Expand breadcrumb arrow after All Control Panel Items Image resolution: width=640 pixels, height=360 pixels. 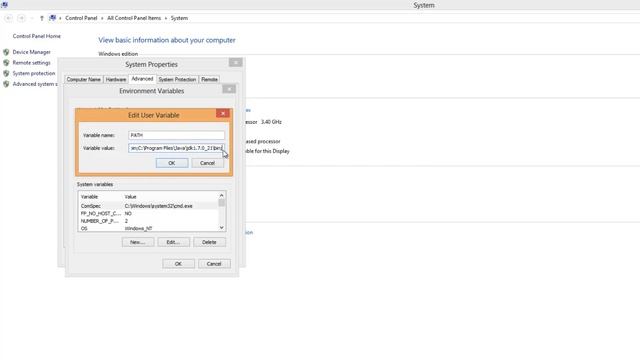pyautogui.click(x=166, y=18)
